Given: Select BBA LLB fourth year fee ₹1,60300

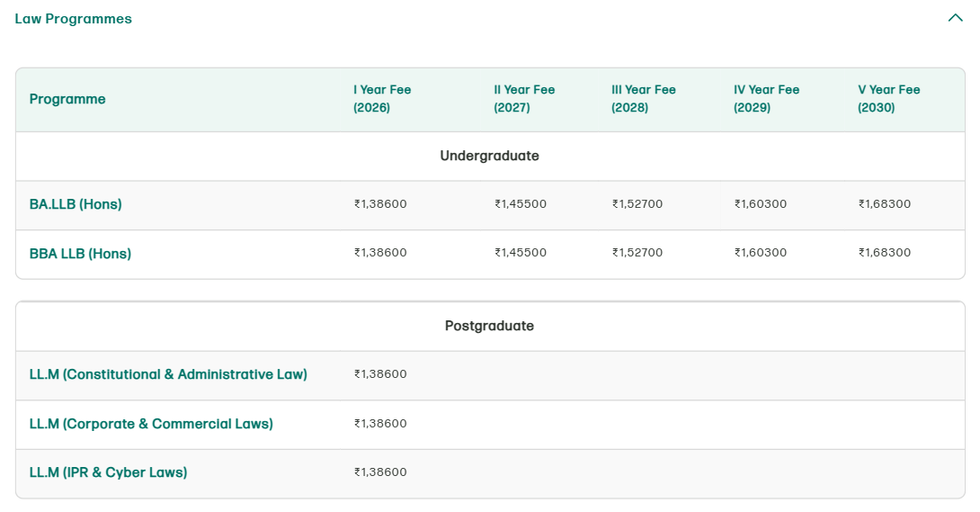Looking at the screenshot, I should (x=761, y=253).
